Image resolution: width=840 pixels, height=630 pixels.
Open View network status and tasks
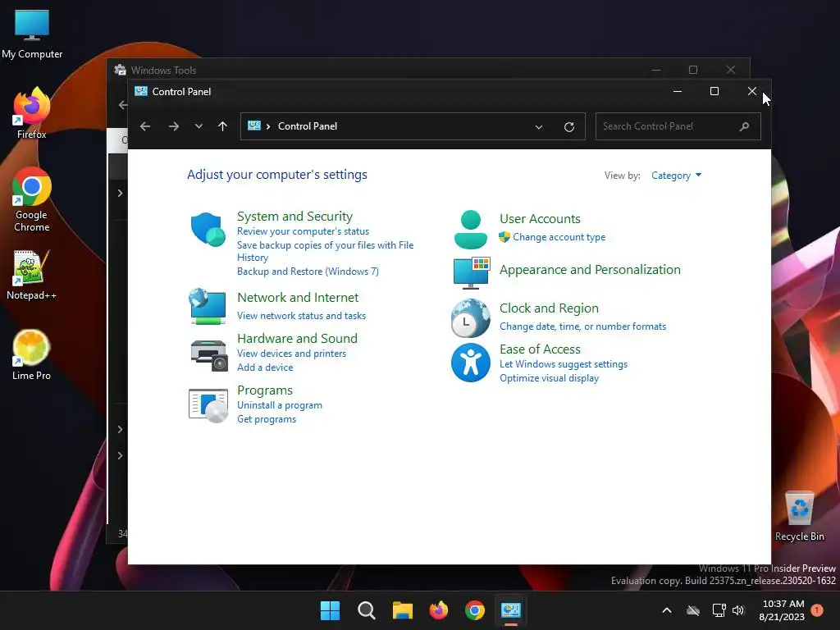[302, 316]
